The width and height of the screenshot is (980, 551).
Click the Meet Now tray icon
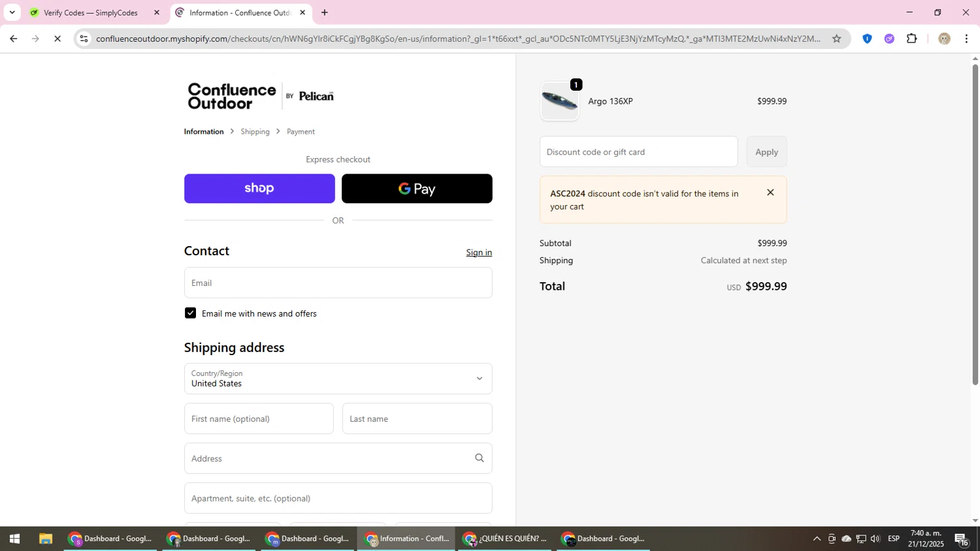click(832, 539)
